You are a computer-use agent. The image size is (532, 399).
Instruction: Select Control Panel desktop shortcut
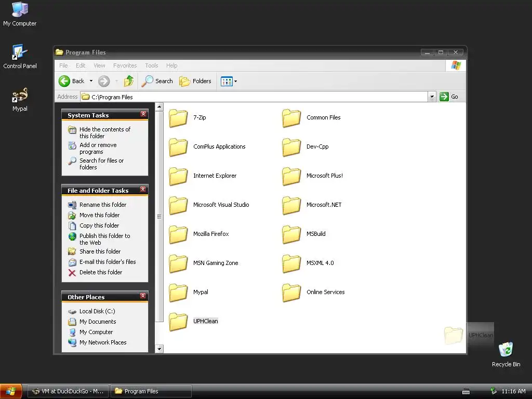[20, 57]
